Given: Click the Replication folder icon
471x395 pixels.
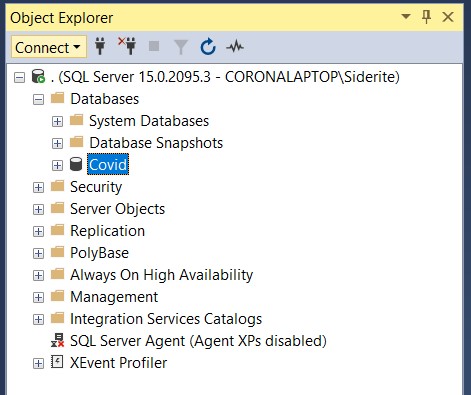Looking at the screenshot, I should (x=57, y=230).
